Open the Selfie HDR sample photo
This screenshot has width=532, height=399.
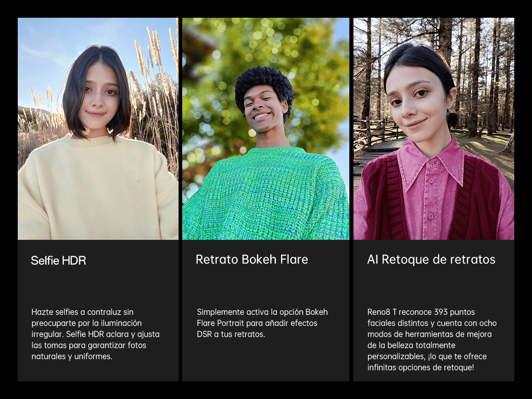[98, 129]
